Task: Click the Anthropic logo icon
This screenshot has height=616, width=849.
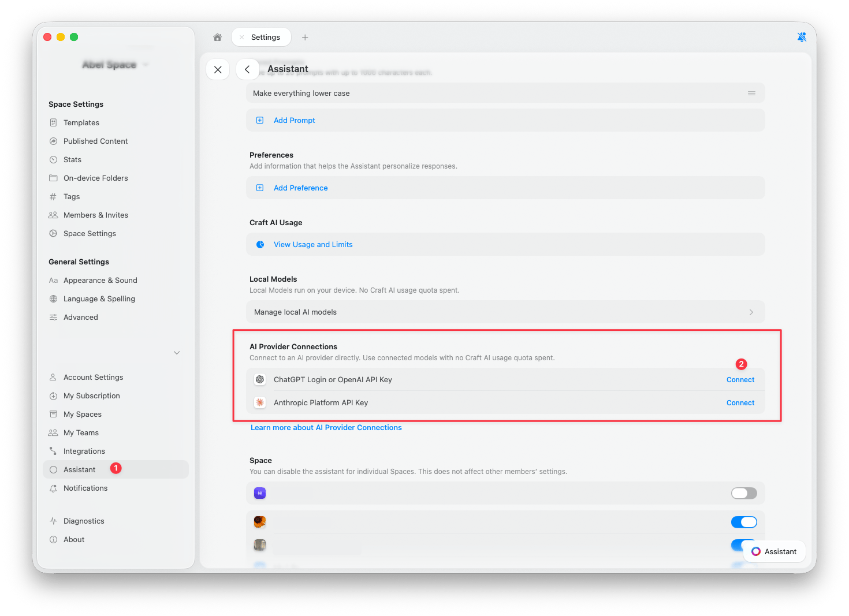Action: tap(260, 402)
